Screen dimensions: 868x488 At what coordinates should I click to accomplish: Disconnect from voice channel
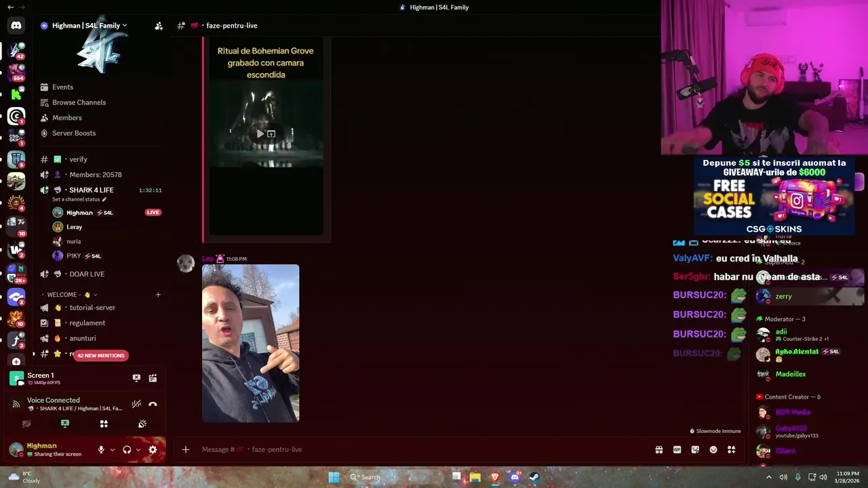pos(153,404)
